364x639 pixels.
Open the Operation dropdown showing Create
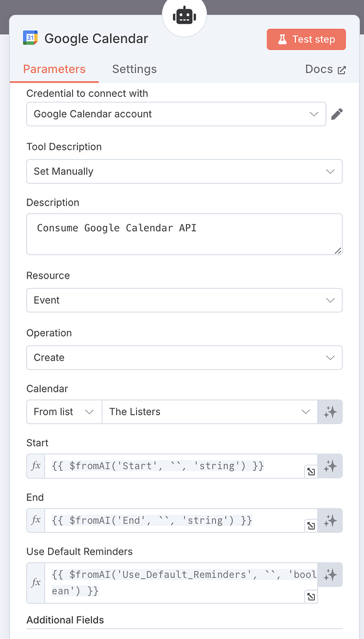[x=184, y=357]
